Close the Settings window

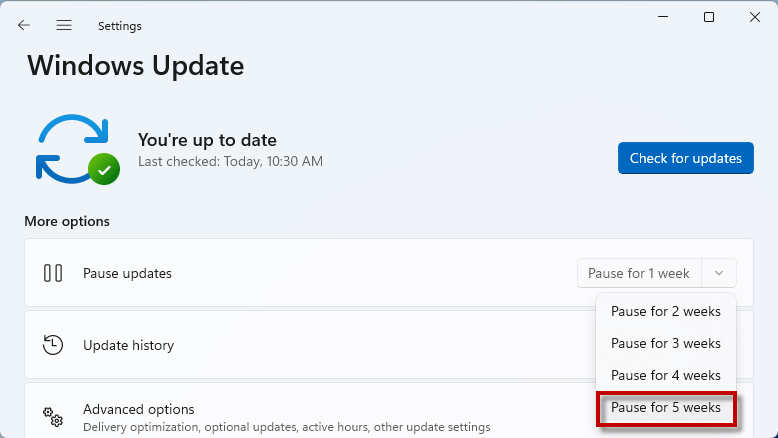[x=755, y=17]
